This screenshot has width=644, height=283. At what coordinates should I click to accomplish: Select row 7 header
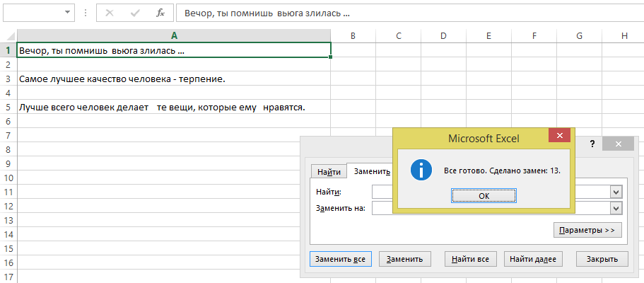[x=8, y=135]
